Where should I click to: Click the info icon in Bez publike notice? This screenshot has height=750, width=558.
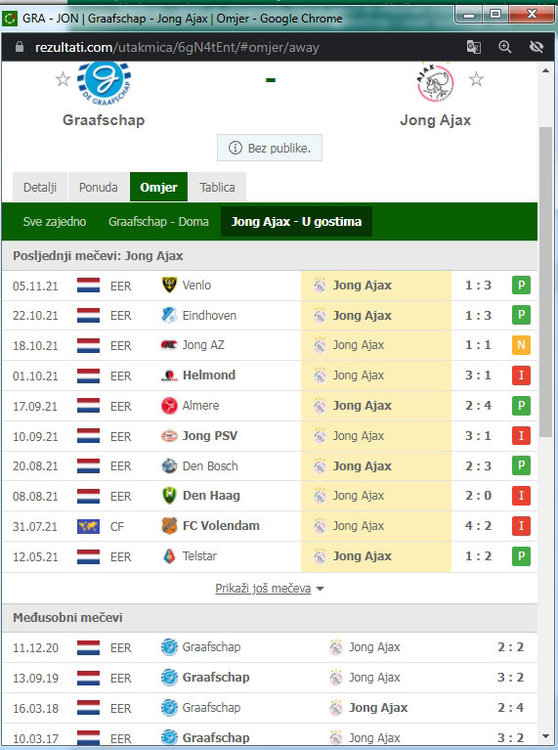tap(235, 148)
